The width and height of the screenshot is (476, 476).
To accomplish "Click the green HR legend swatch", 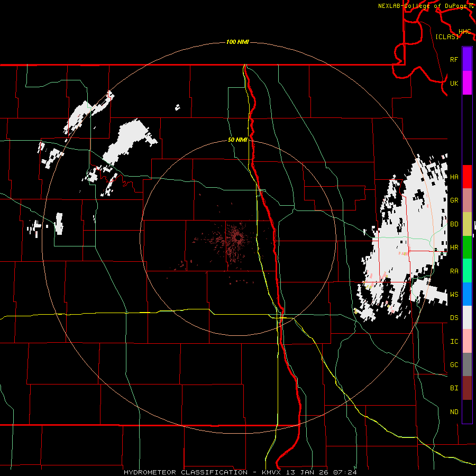I will 467,248.
